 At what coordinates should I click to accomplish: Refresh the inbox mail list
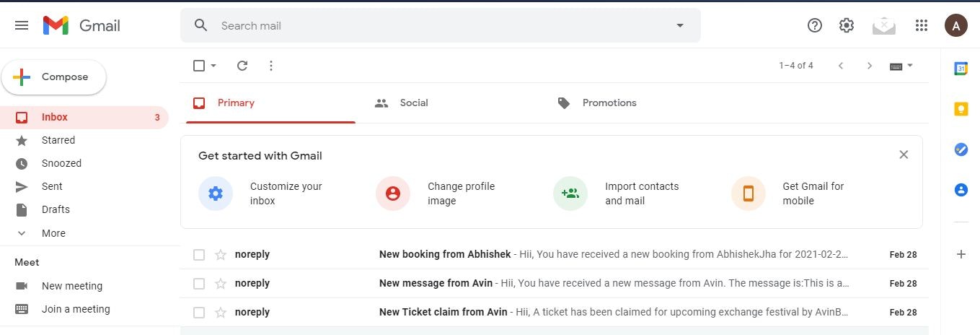pyautogui.click(x=242, y=66)
